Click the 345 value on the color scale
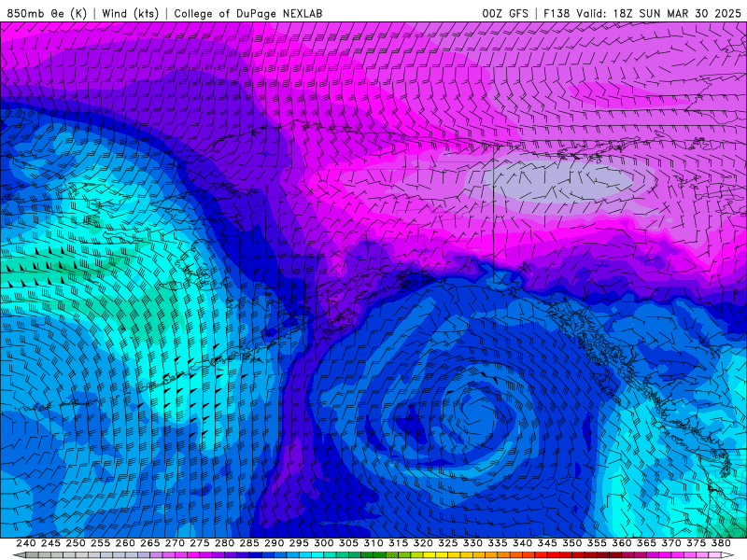747x560 pixels. [547, 543]
